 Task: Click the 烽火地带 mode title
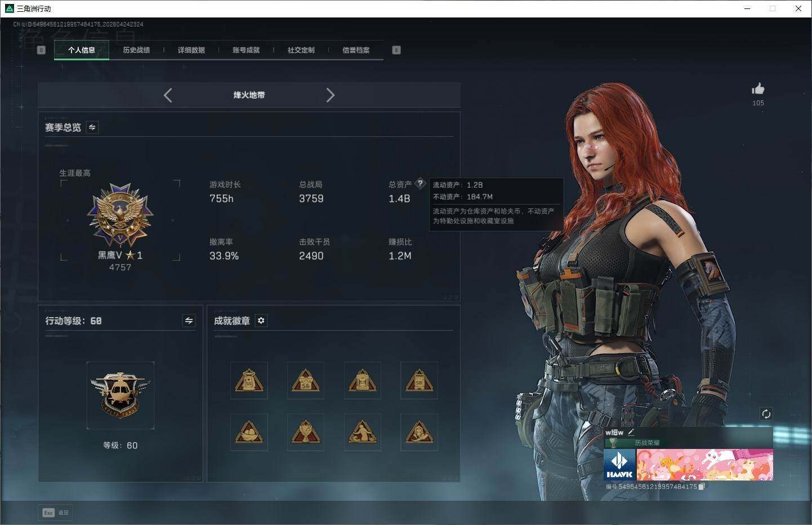pyautogui.click(x=249, y=95)
